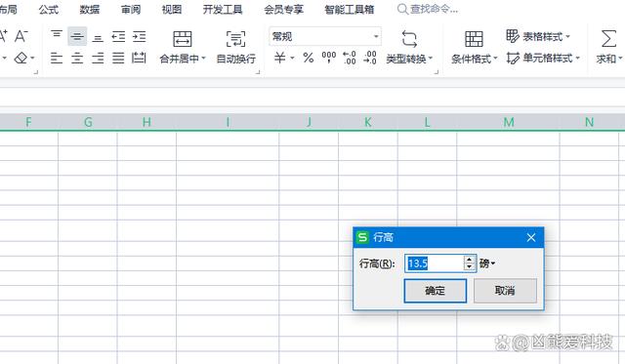
Task: Expand the currency symbol dropdown arrow
Action: tap(292, 59)
